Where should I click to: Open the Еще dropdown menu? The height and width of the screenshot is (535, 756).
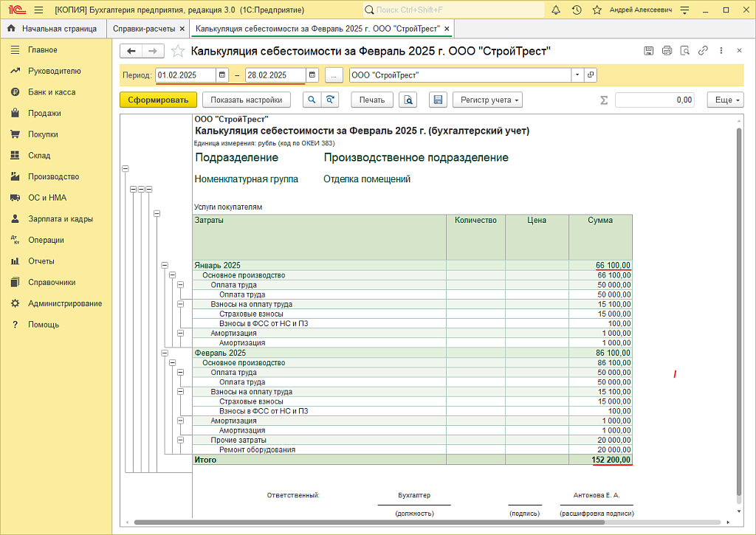[x=726, y=100]
